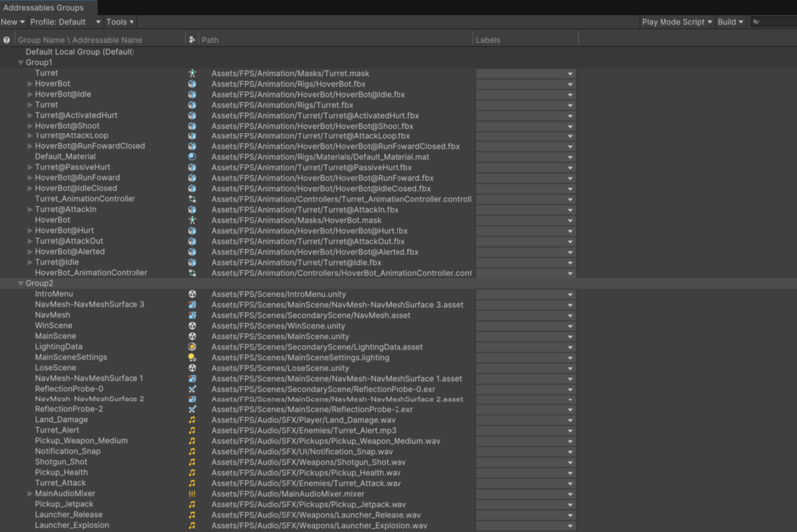This screenshot has width=797, height=532.
Task: Select Default Local Group (Default) row
Action: point(80,52)
